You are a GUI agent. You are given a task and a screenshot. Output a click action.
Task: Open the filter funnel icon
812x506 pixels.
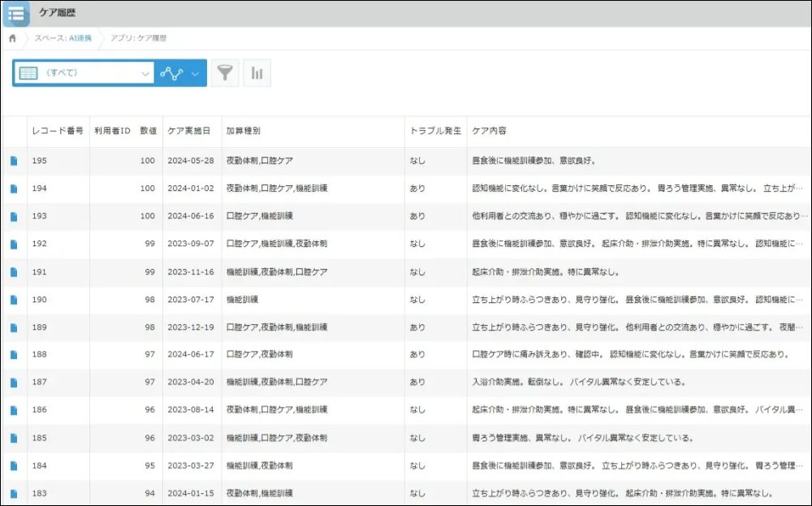(225, 73)
